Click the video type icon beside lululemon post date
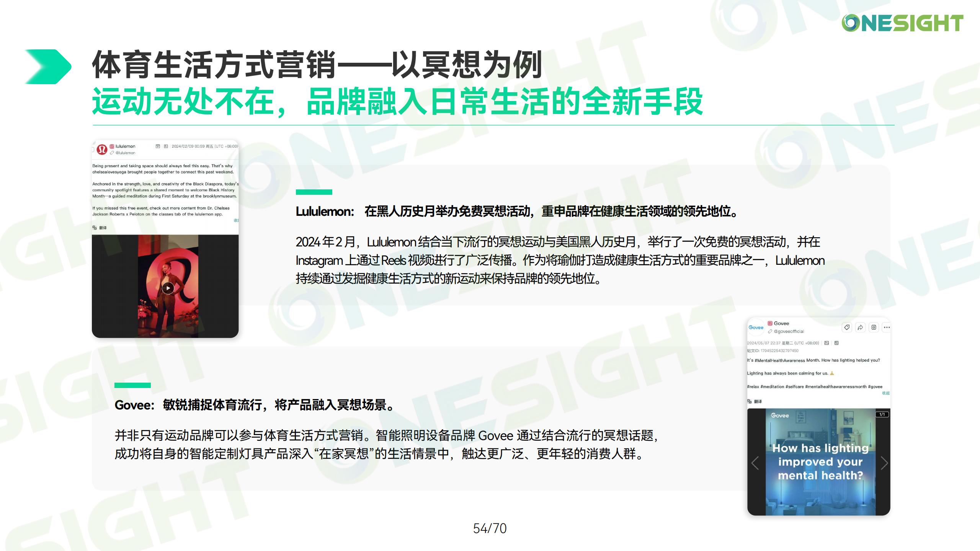Image resolution: width=980 pixels, height=551 pixels. (158, 146)
